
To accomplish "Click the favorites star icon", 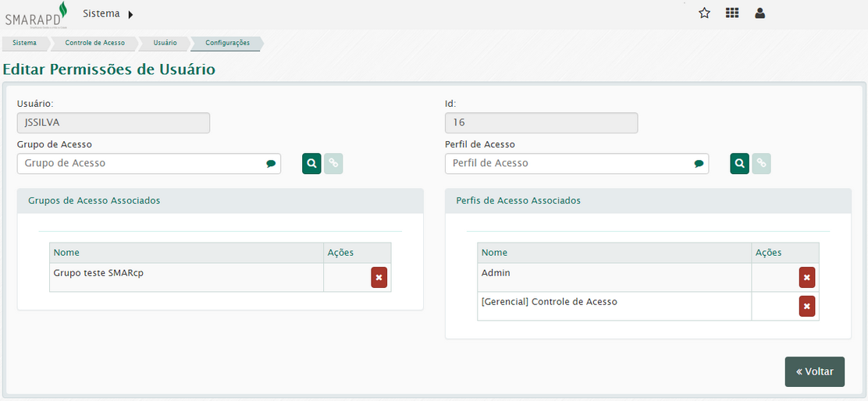I will pyautogui.click(x=704, y=13).
